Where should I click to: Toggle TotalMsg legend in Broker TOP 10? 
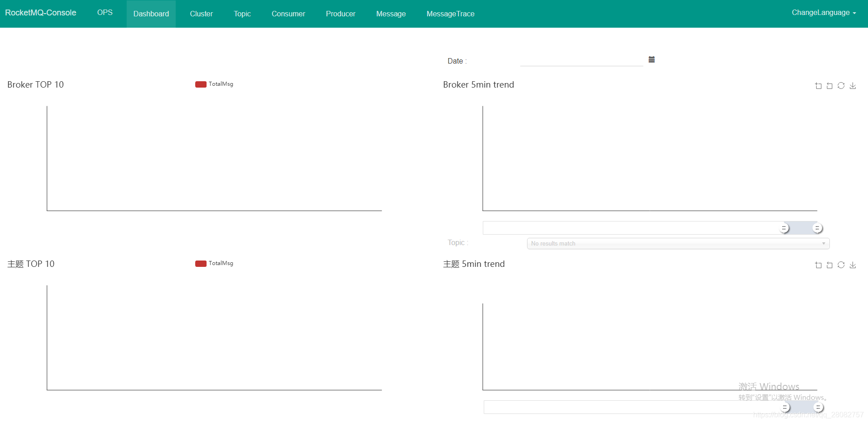click(x=214, y=84)
